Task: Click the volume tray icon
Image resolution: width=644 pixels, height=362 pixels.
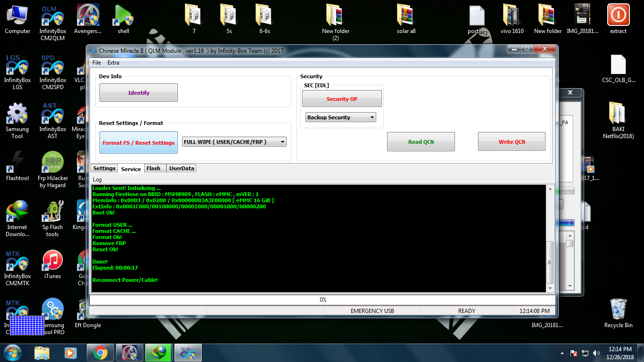Action: click(596, 353)
